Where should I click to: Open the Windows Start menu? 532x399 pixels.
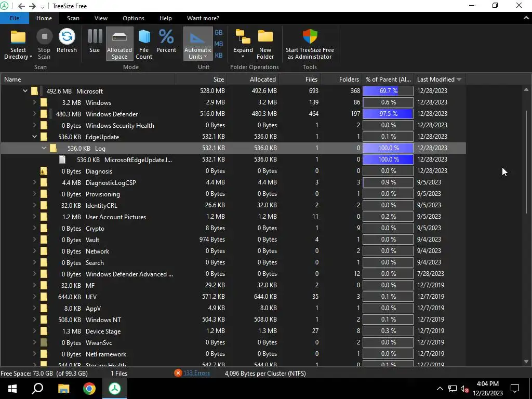tap(12, 389)
